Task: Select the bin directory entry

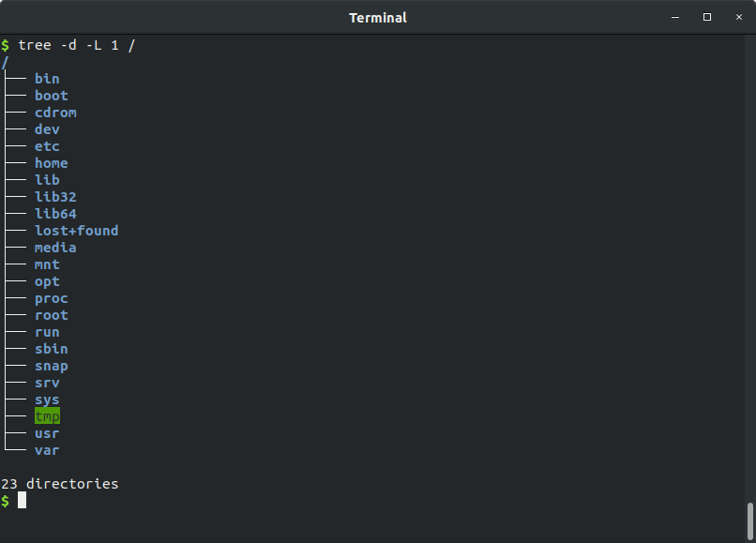Action: point(47,79)
